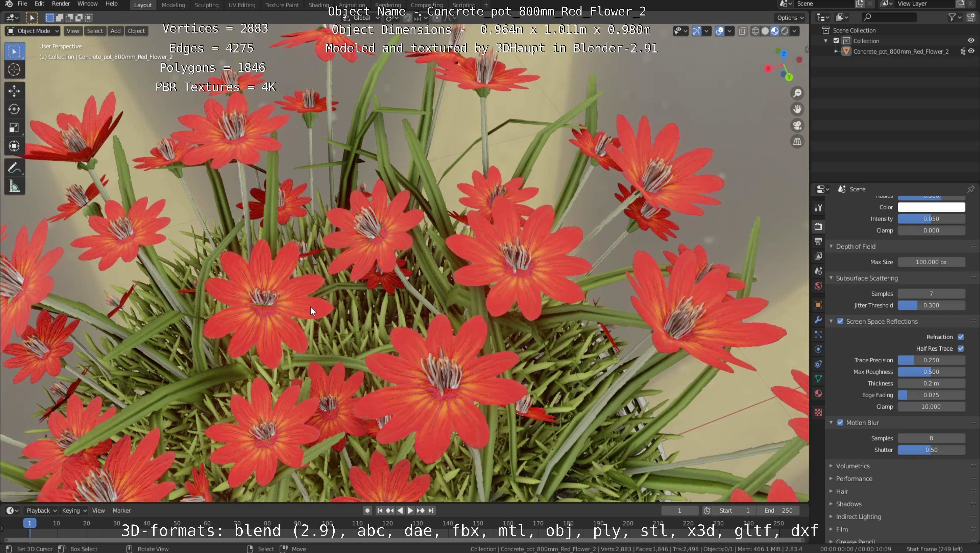
Task: Open the Object Mode dropdown
Action: coord(33,31)
